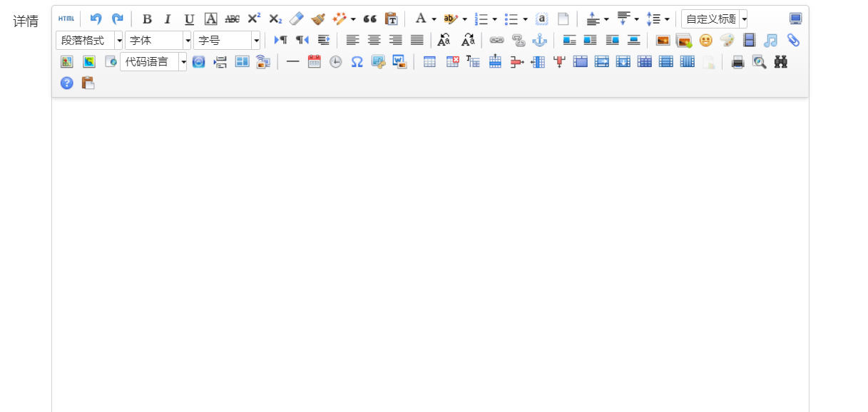The image size is (868, 412).
Task: Toggle strikethrough formatting
Action: [232, 19]
